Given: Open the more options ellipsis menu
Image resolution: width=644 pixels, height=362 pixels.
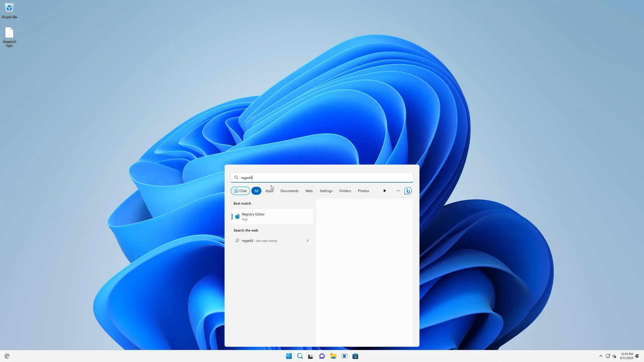Looking at the screenshot, I should (398, 191).
